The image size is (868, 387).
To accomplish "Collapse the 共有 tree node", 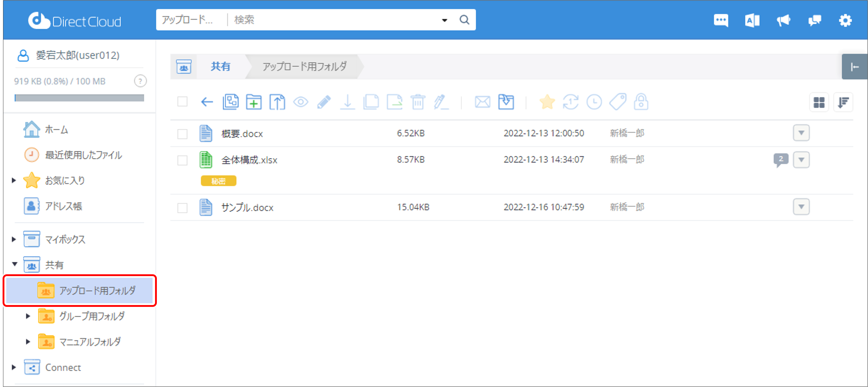I will click(x=14, y=264).
